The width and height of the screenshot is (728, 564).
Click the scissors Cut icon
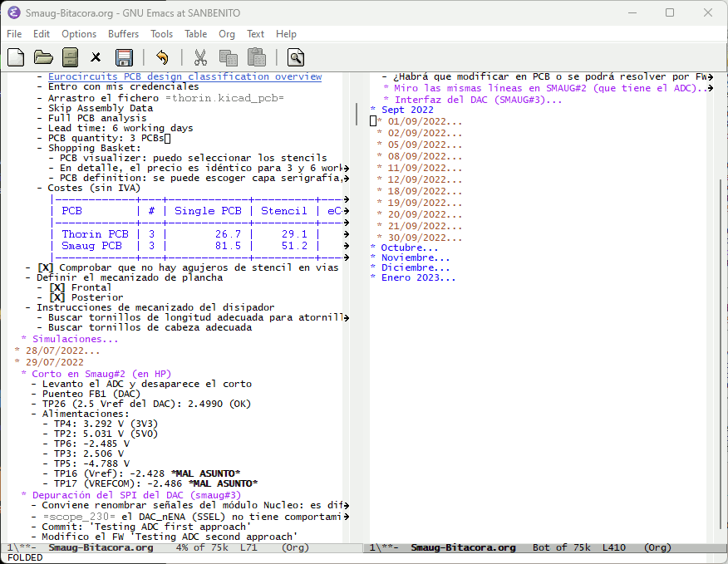click(x=200, y=57)
